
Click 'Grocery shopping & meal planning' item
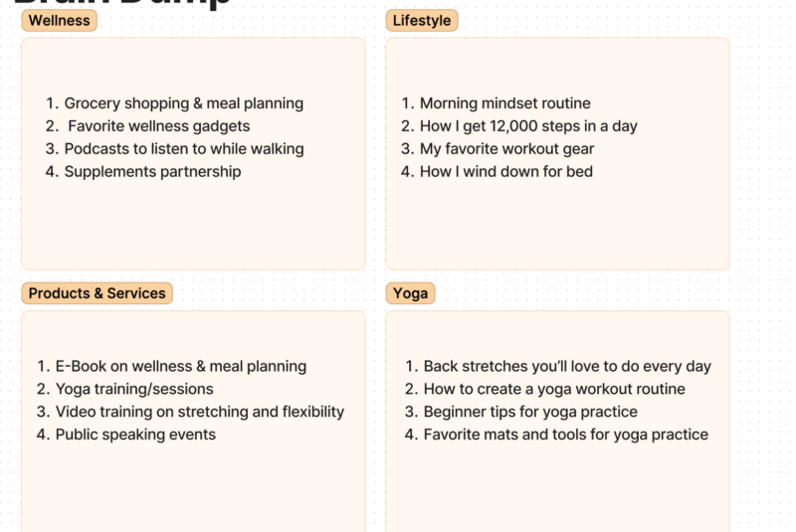pyautogui.click(x=184, y=103)
